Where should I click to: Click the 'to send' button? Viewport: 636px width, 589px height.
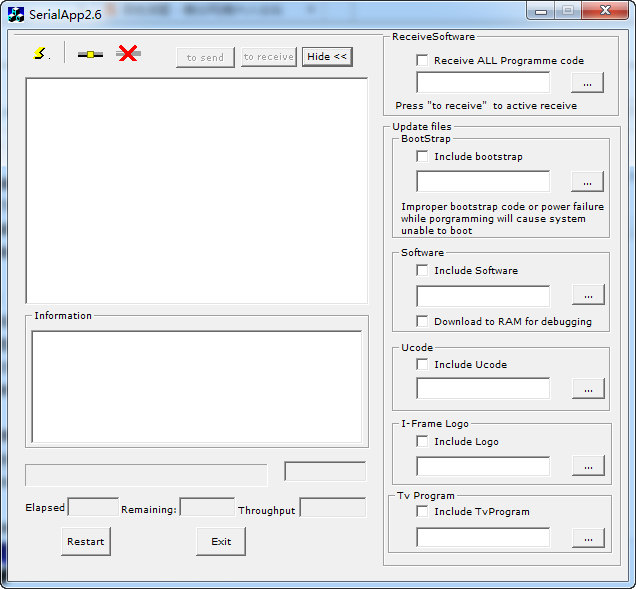point(205,58)
